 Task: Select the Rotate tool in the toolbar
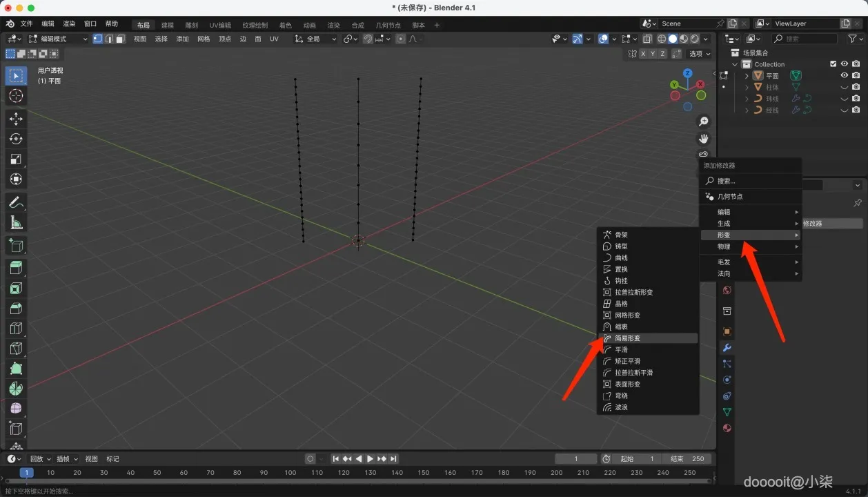(16, 139)
